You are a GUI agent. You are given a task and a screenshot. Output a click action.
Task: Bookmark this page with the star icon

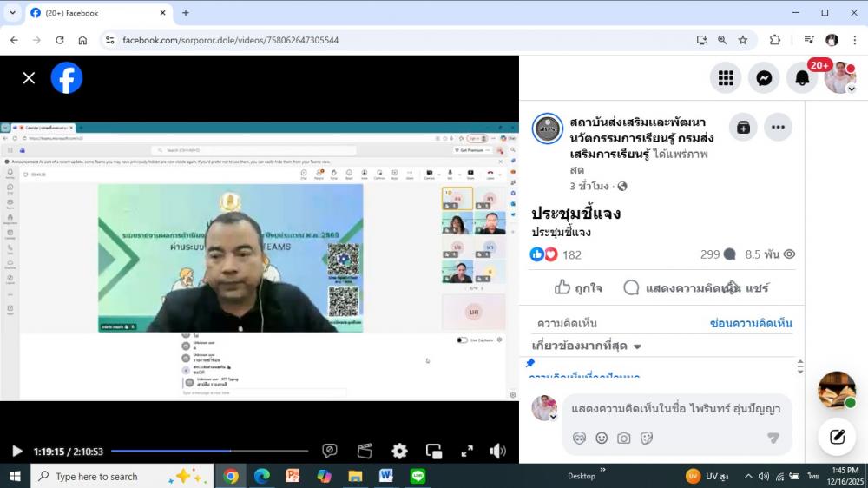(x=743, y=40)
